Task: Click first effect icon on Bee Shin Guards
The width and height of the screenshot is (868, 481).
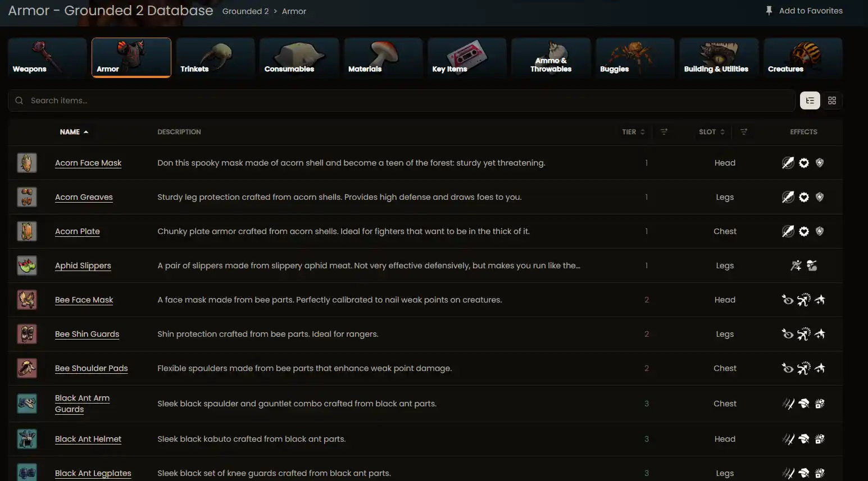Action: point(788,334)
